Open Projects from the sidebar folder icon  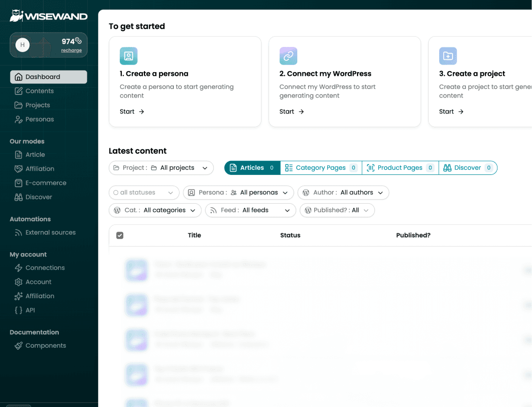pos(19,105)
